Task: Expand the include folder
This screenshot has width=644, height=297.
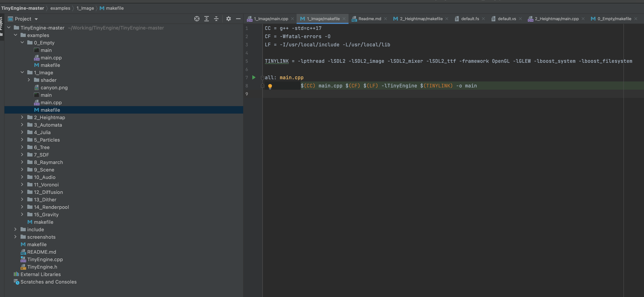Action: [16, 229]
